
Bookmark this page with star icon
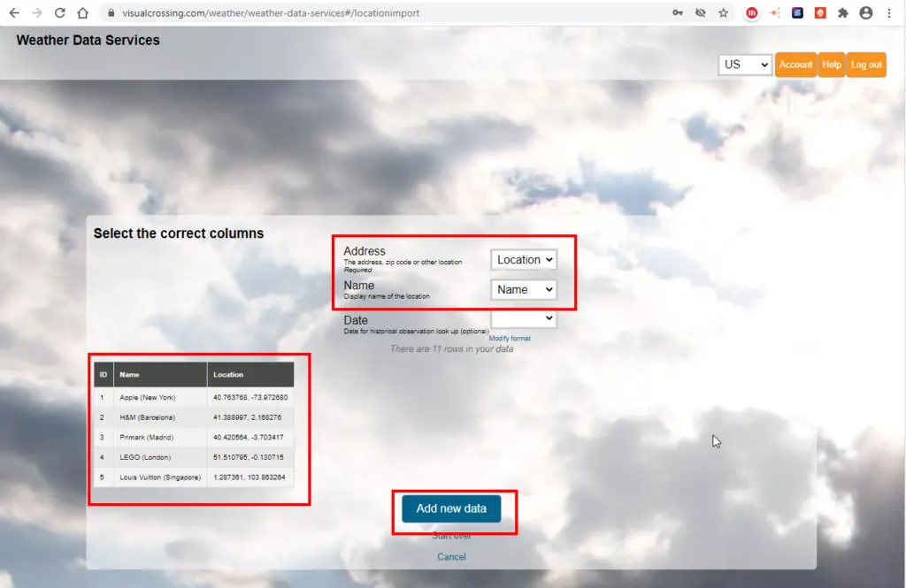(x=723, y=13)
